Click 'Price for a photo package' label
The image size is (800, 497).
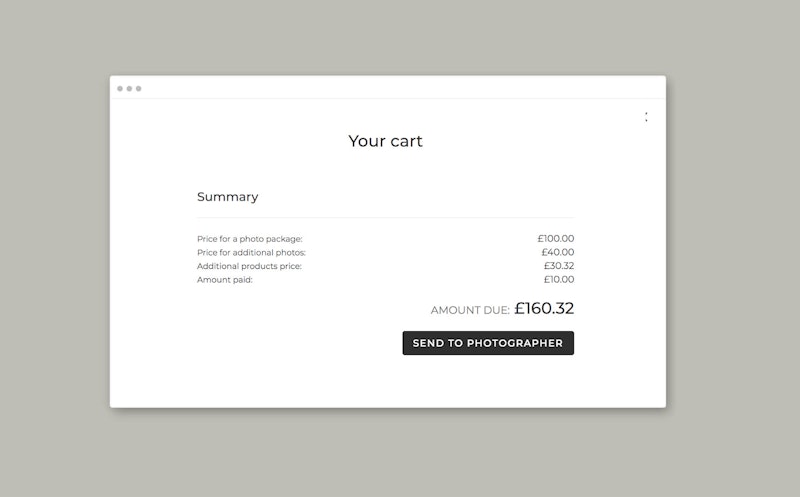click(249, 239)
